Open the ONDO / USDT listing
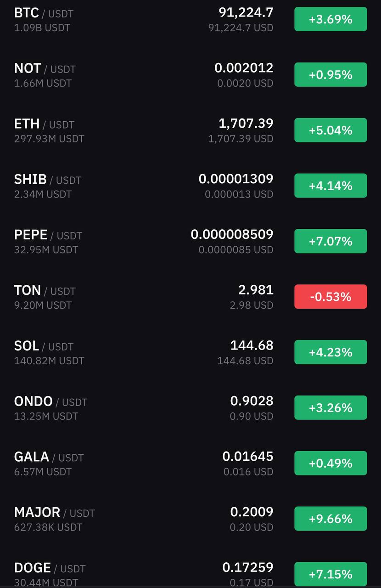Screen dimensions: 381x588 pyautogui.click(x=190, y=408)
